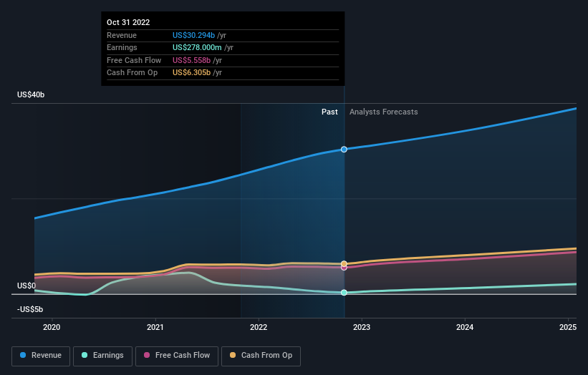Click the US$5.558b free cash flow value
588x375 pixels.
pyautogui.click(x=191, y=60)
